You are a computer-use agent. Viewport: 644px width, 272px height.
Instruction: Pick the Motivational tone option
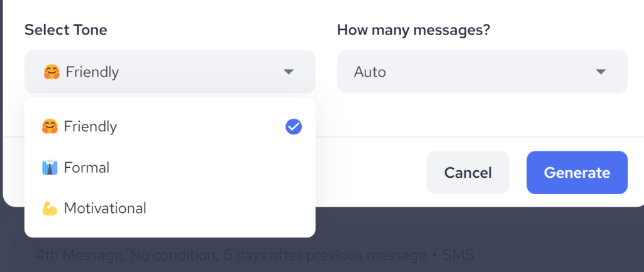click(x=105, y=208)
